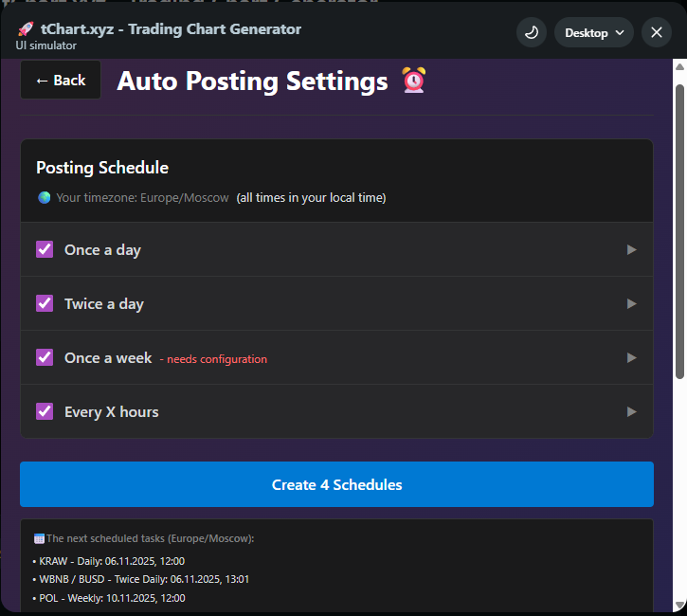Close the UI simulator window
The height and width of the screenshot is (616, 687).
point(657,32)
